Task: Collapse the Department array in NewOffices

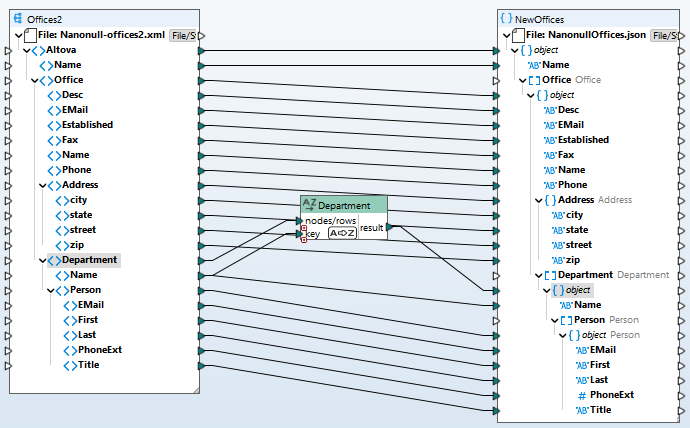Action: (x=539, y=275)
